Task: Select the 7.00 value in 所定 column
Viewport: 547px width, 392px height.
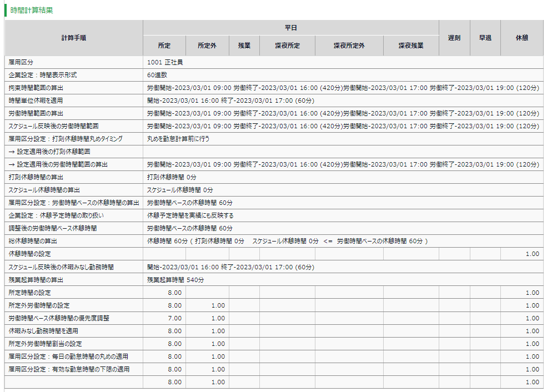Action: (x=175, y=318)
